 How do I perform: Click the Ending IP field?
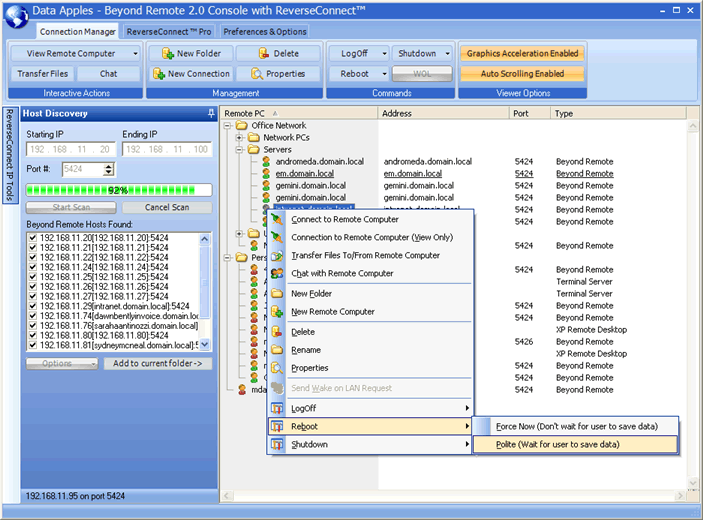(x=167, y=149)
